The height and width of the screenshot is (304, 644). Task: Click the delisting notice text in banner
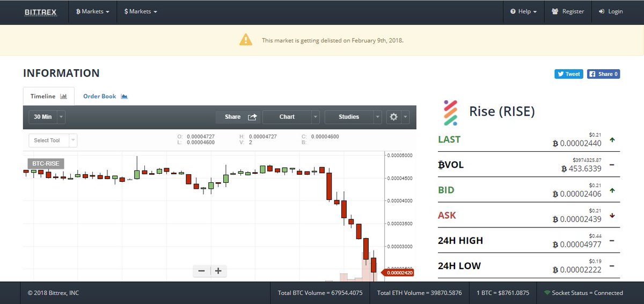(333, 40)
